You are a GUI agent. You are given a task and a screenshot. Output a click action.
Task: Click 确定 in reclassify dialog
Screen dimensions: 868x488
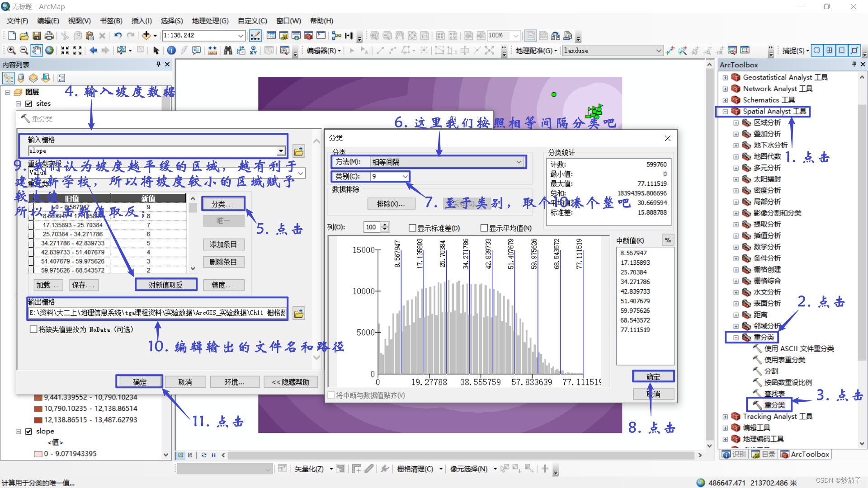140,382
